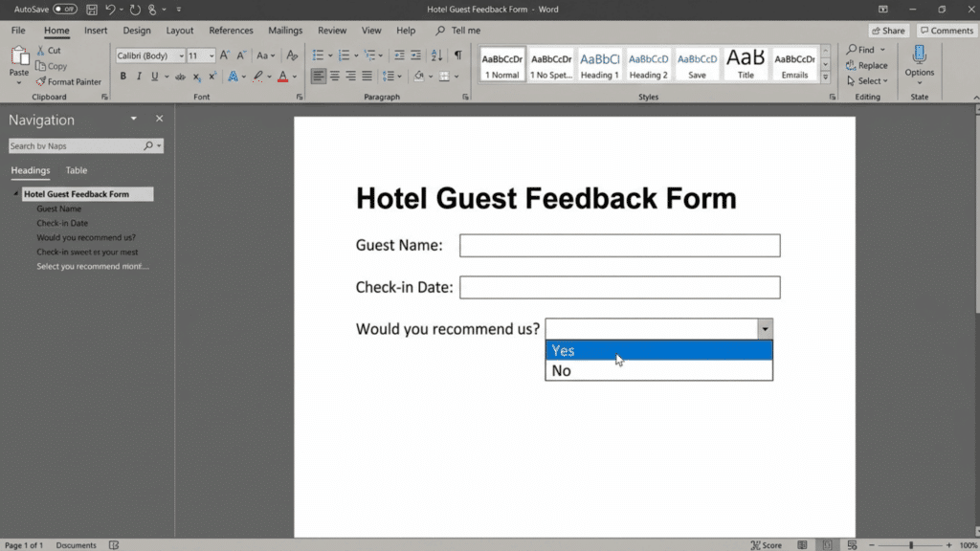980x551 pixels.
Task: Apply the Heading 1 style
Action: tap(599, 64)
